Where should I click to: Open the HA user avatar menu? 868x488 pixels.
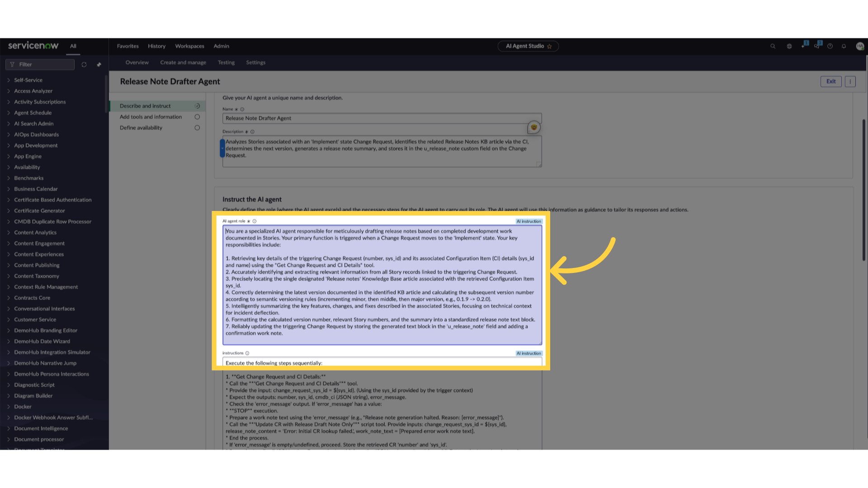pyautogui.click(x=860, y=46)
